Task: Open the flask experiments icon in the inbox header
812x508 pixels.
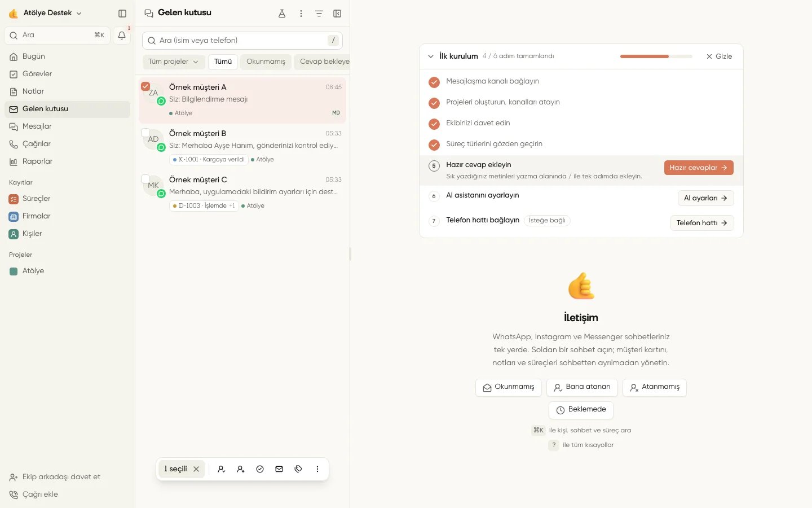Action: [x=282, y=14]
